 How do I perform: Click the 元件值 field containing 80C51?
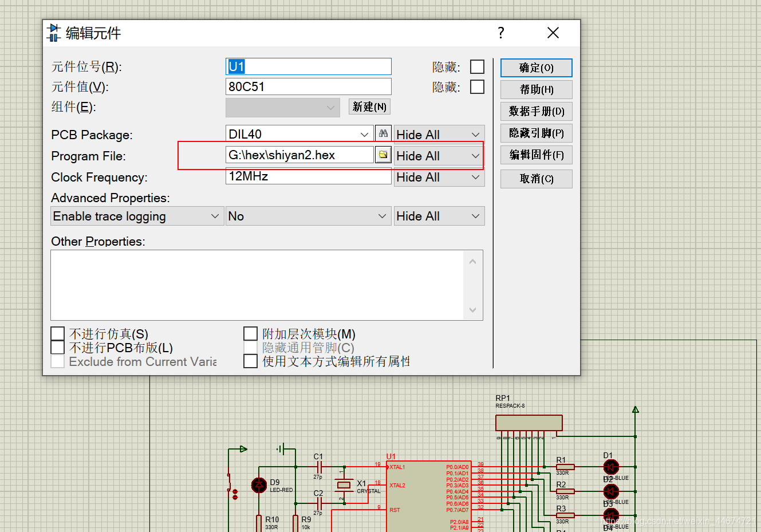[x=309, y=86]
